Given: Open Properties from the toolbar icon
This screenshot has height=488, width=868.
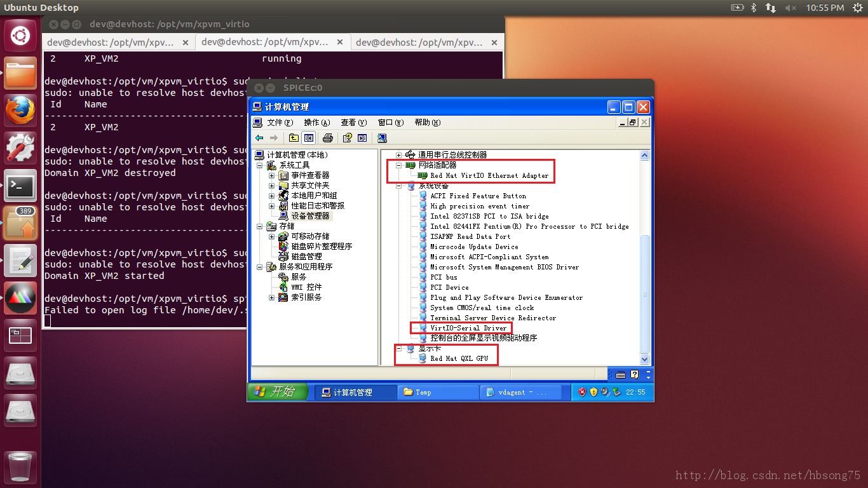Looking at the screenshot, I should (x=347, y=138).
